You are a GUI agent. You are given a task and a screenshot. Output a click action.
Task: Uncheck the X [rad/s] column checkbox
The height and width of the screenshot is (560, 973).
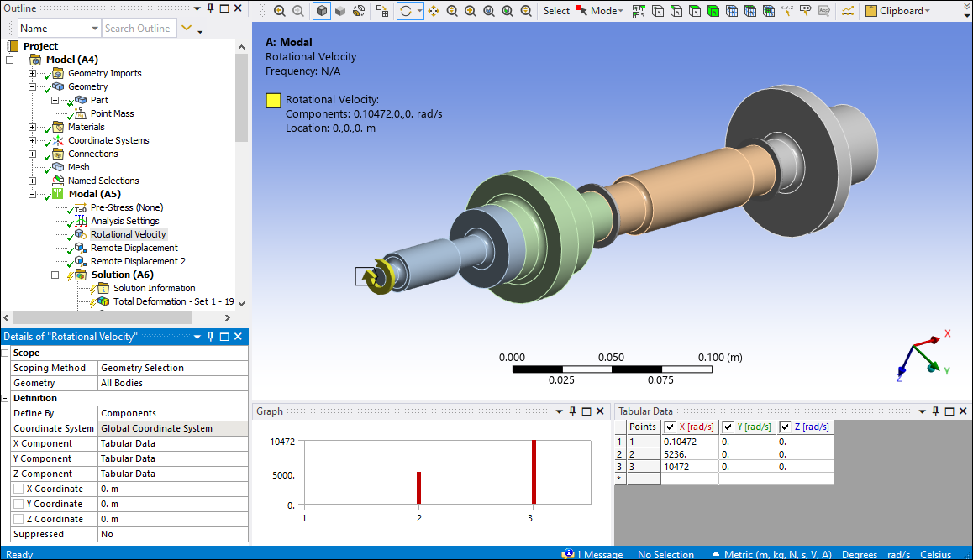[x=670, y=427]
